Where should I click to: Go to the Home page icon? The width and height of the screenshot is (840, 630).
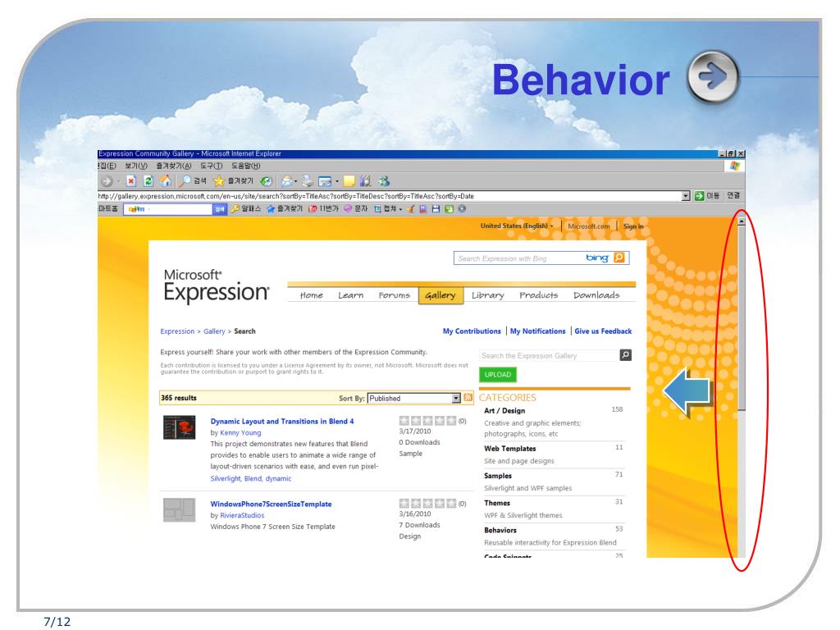tap(166, 181)
